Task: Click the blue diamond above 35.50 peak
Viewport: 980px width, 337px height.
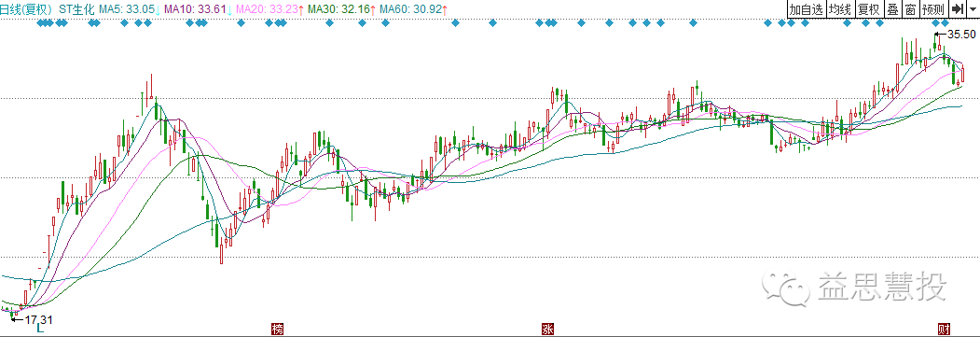Action: [x=936, y=23]
